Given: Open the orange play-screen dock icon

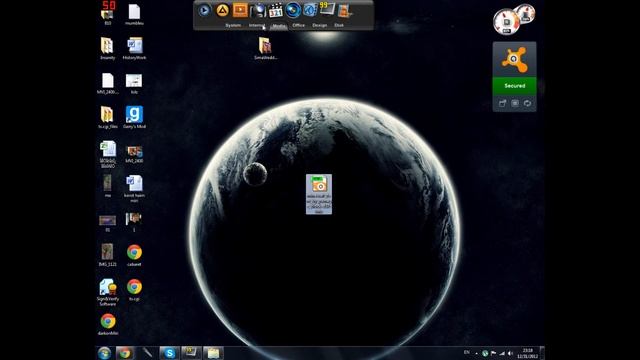Looking at the screenshot, I should click(x=240, y=10).
